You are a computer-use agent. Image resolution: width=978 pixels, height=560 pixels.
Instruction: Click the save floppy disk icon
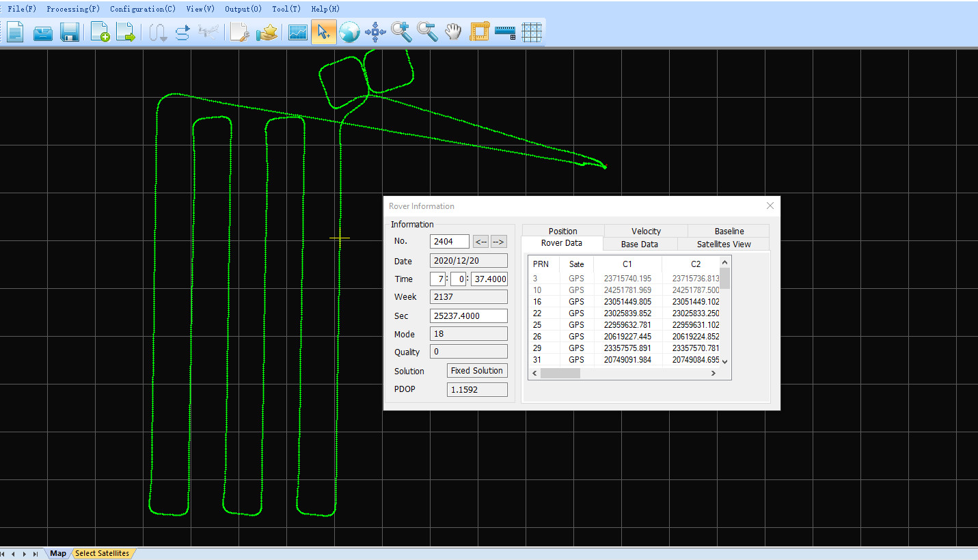click(70, 32)
